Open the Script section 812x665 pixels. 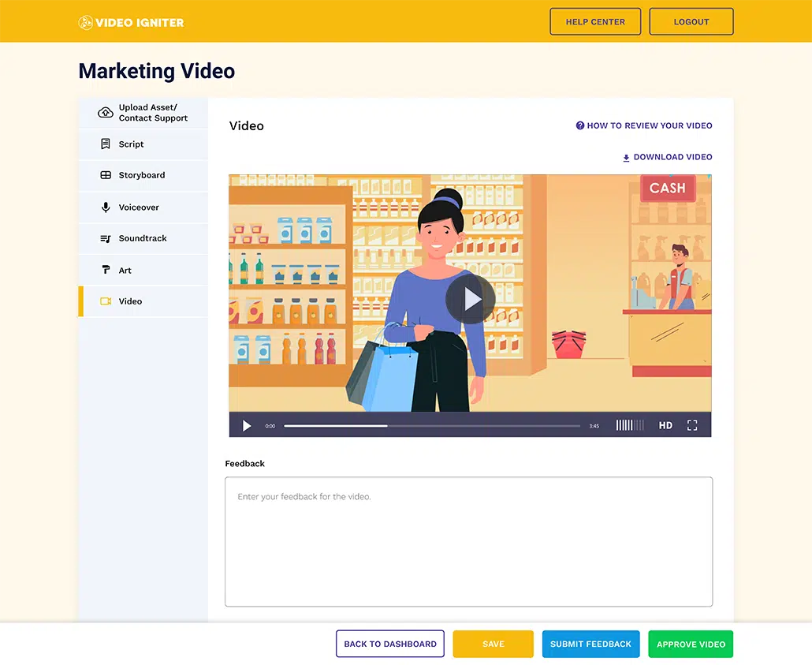coord(130,144)
